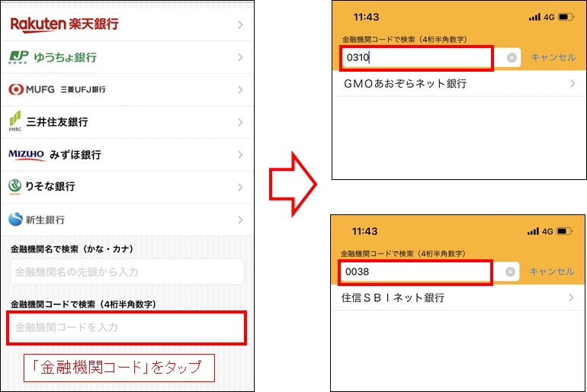Click the search field containing 0038

pyautogui.click(x=430, y=272)
